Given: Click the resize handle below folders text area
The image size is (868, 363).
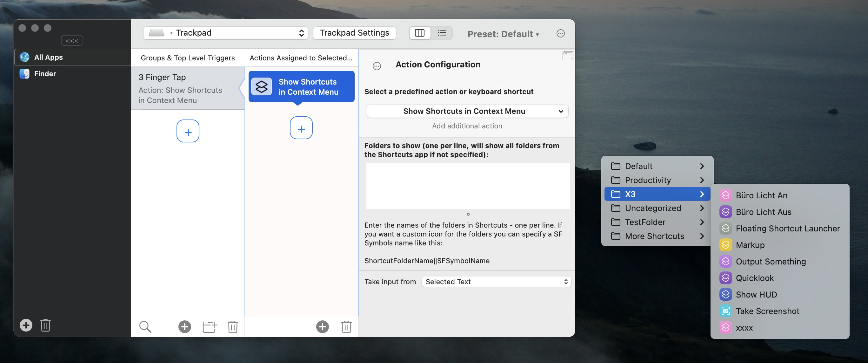Looking at the screenshot, I should pyautogui.click(x=468, y=214).
